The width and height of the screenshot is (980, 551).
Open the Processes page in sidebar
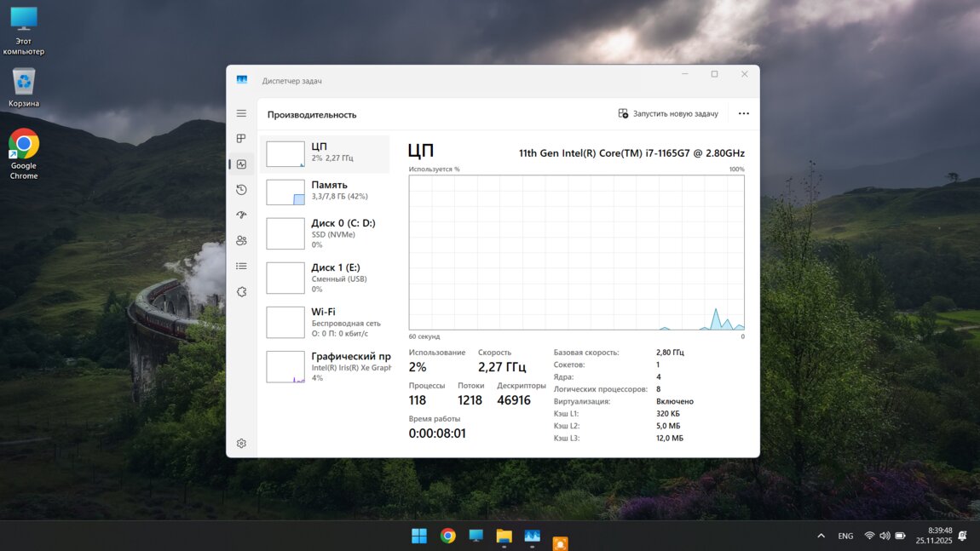241,139
